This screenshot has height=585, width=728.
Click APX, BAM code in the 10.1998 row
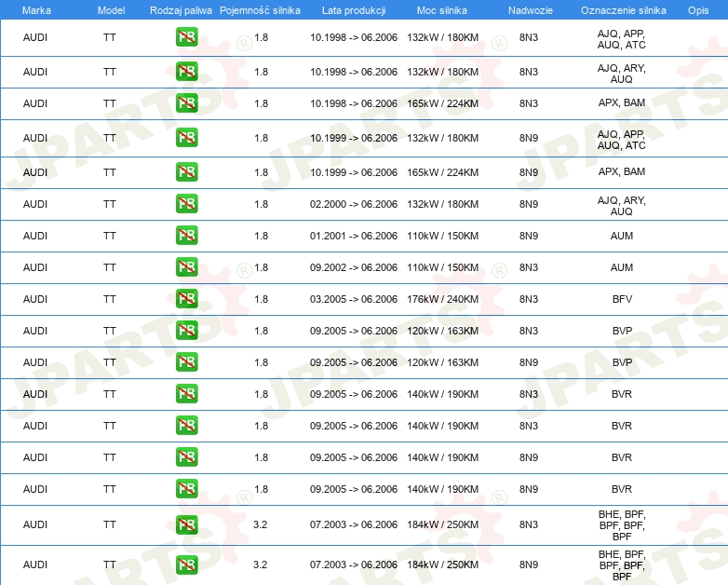pyautogui.click(x=622, y=102)
